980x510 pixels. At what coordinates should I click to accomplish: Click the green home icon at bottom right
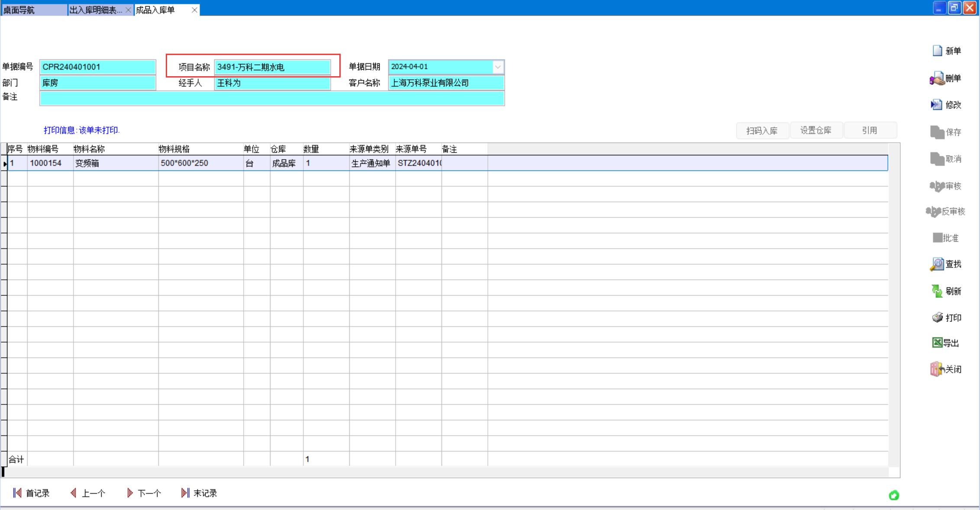pos(893,495)
